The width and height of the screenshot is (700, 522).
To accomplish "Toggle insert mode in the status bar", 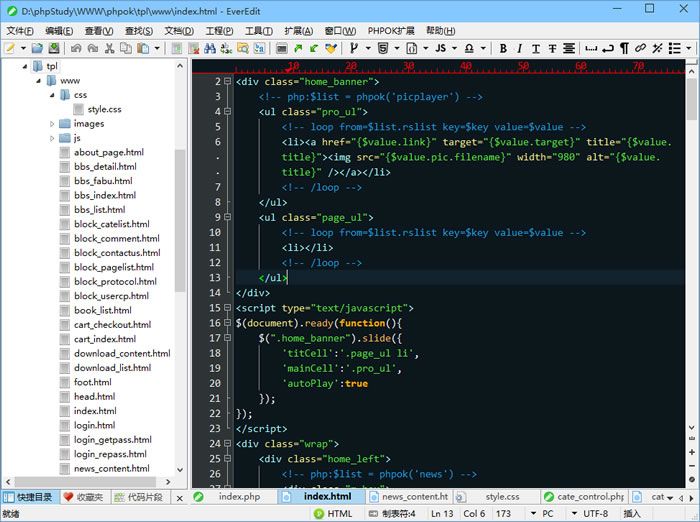I will coord(632,513).
